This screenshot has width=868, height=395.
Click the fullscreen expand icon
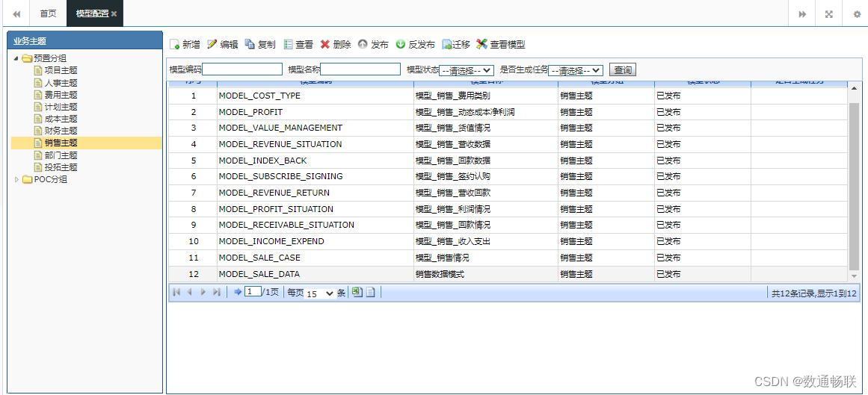[828, 14]
